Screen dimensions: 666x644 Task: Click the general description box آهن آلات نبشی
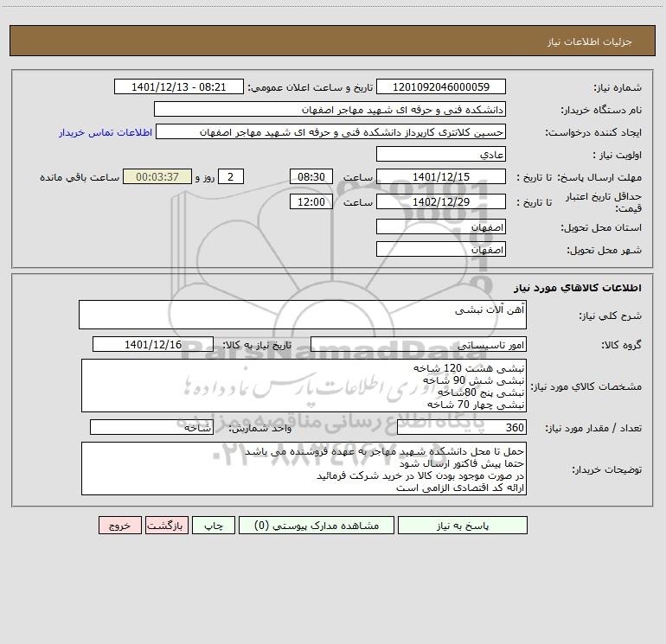tap(303, 315)
